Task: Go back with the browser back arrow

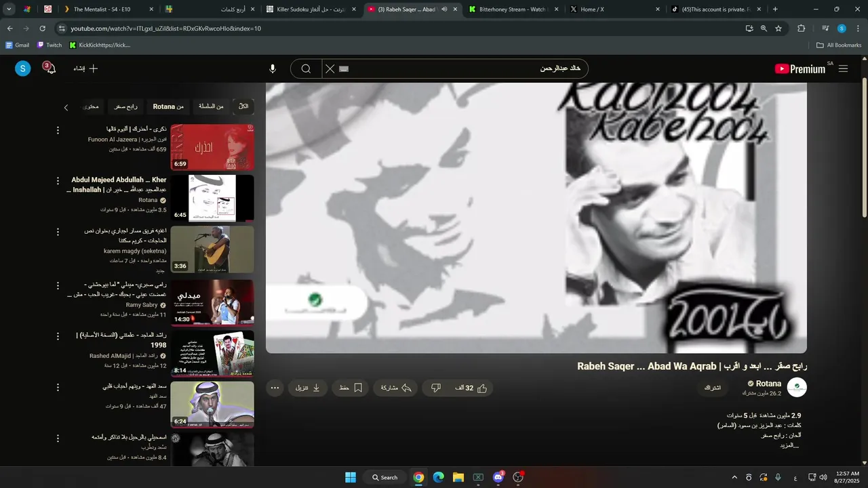Action: coord(10,28)
